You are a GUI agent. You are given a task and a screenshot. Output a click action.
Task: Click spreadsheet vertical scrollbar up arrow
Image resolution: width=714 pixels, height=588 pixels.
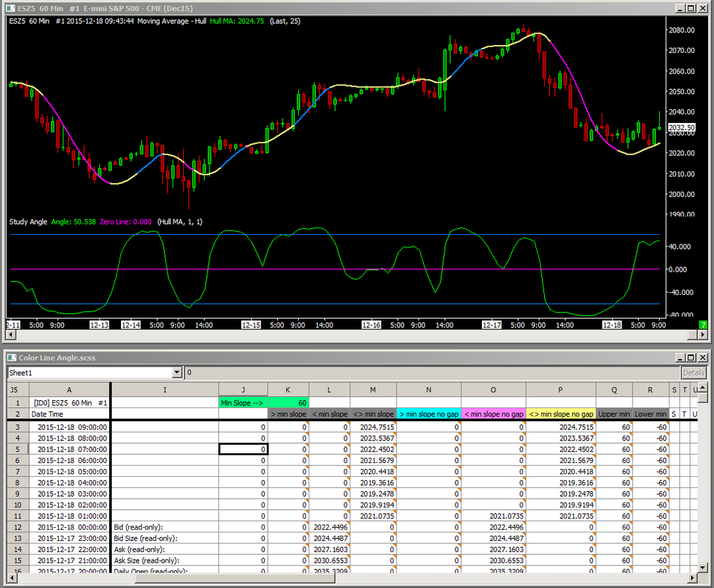click(x=703, y=386)
